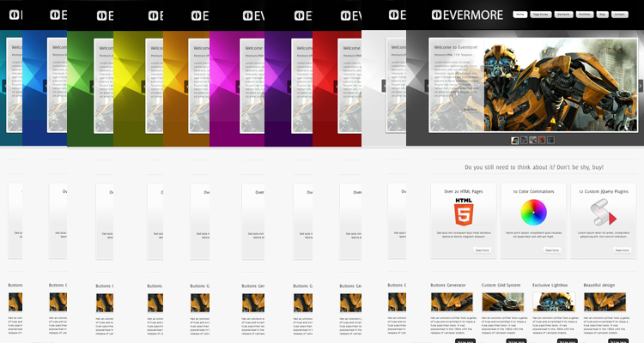
Task: Click previous-slide arrow in the green preview
Action: coord(92,86)
